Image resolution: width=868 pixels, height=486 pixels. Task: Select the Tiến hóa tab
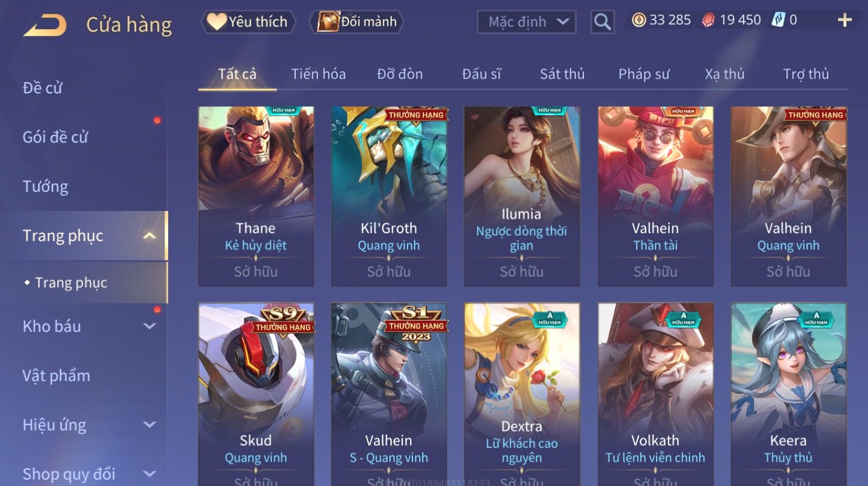pos(319,74)
